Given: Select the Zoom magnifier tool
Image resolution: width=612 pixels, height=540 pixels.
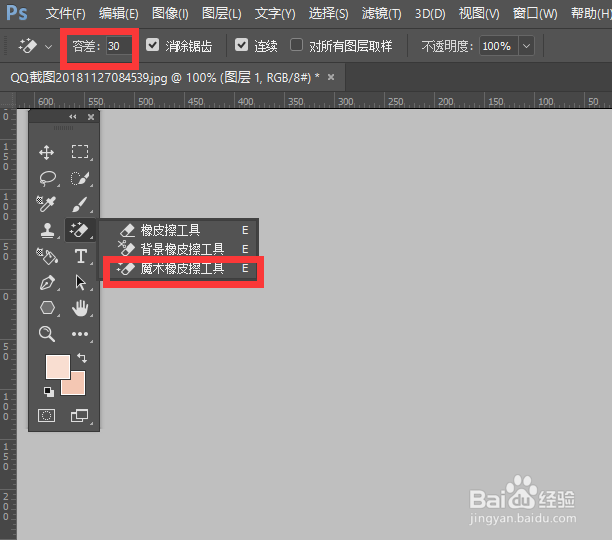Looking at the screenshot, I should click(47, 334).
